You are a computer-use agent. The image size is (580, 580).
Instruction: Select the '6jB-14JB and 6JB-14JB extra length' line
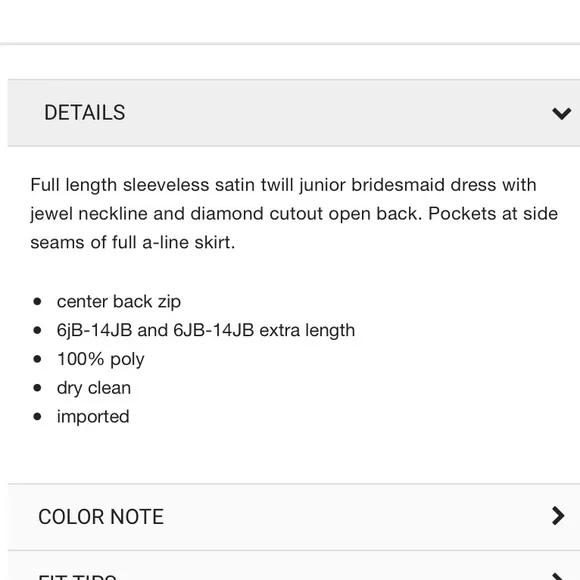tap(206, 330)
